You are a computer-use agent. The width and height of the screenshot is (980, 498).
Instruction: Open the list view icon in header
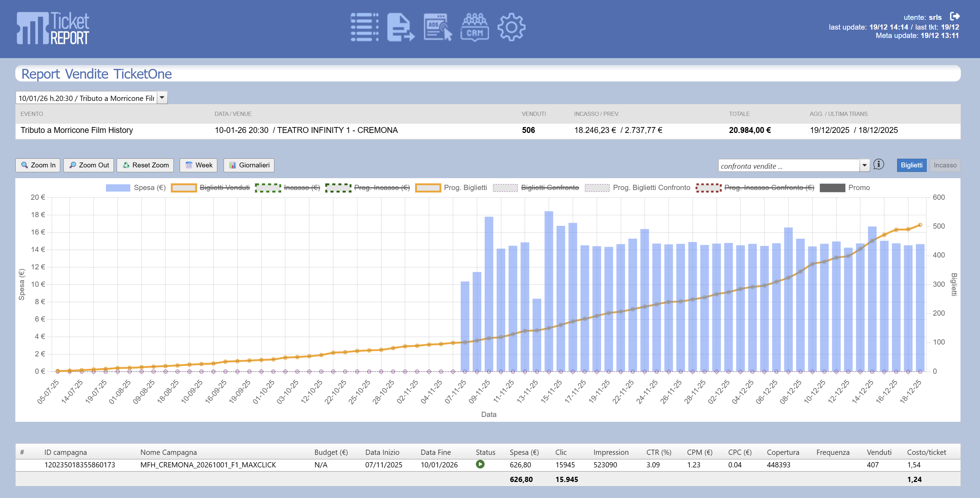coord(364,27)
